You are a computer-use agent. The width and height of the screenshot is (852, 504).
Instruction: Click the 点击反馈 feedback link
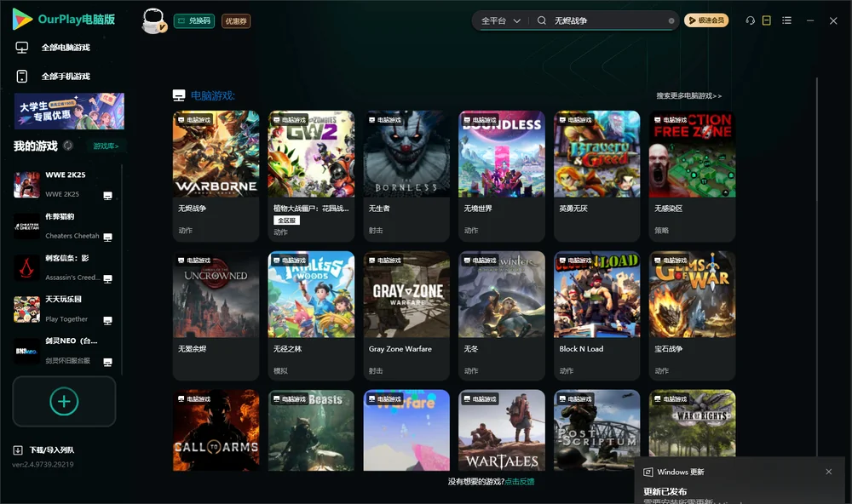(520, 482)
